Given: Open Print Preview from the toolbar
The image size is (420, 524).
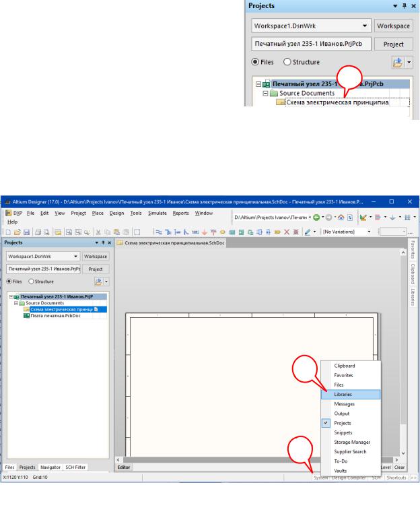Looking at the screenshot, I should tap(46, 232).
